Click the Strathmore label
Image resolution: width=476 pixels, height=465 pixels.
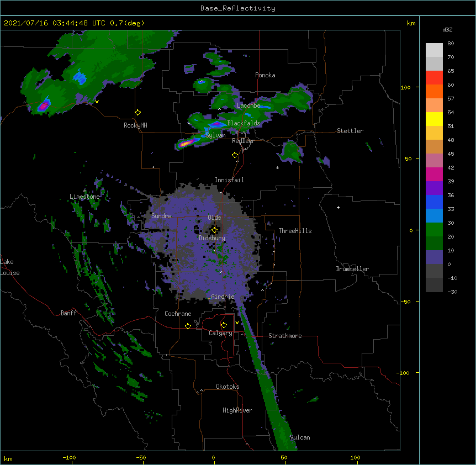(285, 336)
